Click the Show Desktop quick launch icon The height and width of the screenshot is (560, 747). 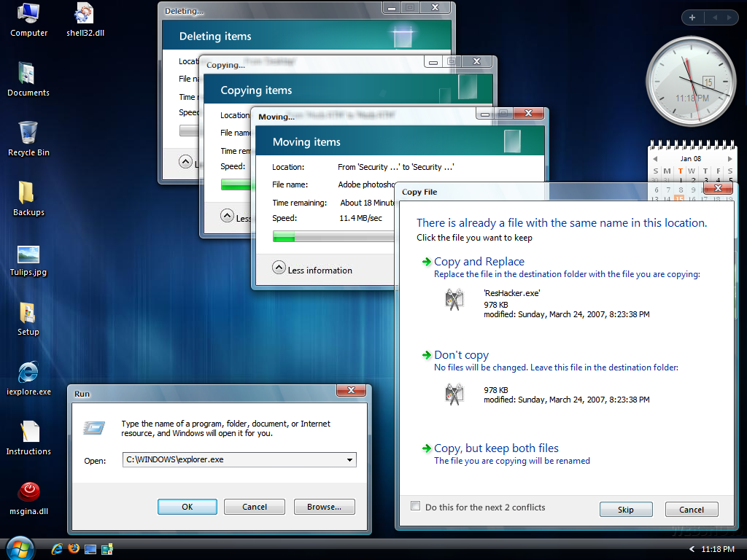90,548
